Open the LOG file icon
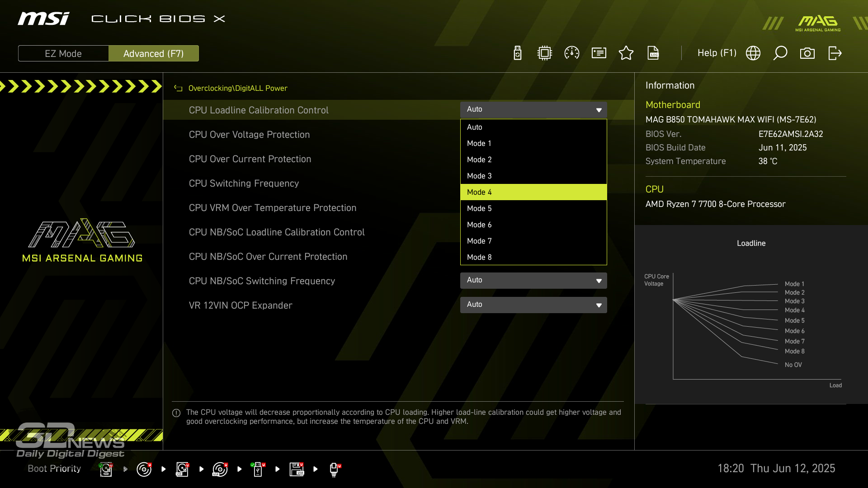 [x=653, y=53]
